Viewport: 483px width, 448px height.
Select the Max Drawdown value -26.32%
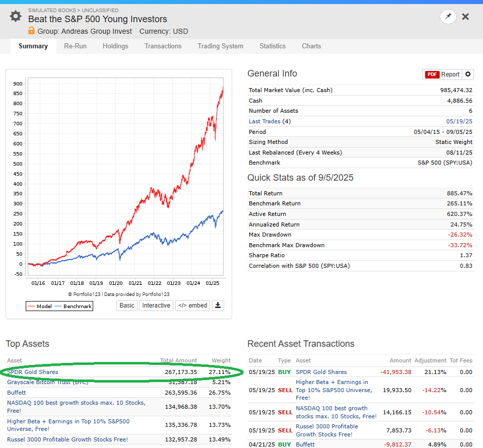460,235
